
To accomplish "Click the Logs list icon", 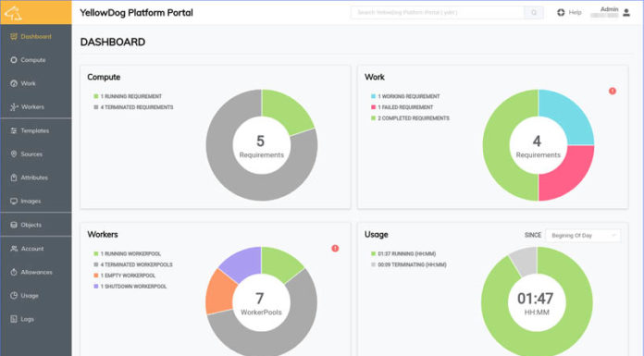I will pyautogui.click(x=14, y=319).
